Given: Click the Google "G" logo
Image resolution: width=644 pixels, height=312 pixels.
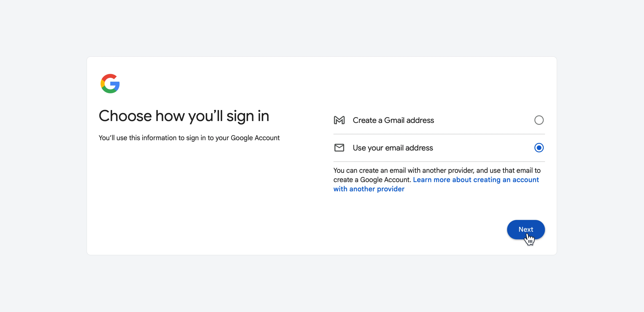Looking at the screenshot, I should 110,84.
